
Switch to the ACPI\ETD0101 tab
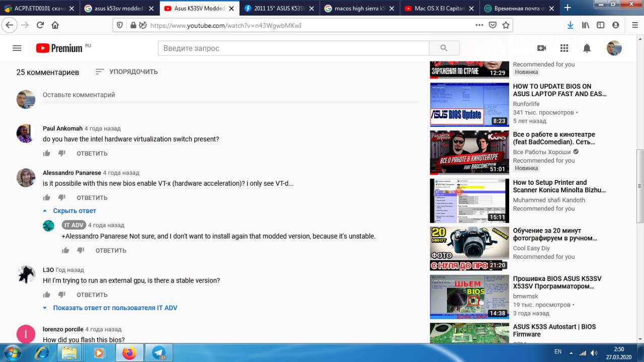[x=40, y=8]
